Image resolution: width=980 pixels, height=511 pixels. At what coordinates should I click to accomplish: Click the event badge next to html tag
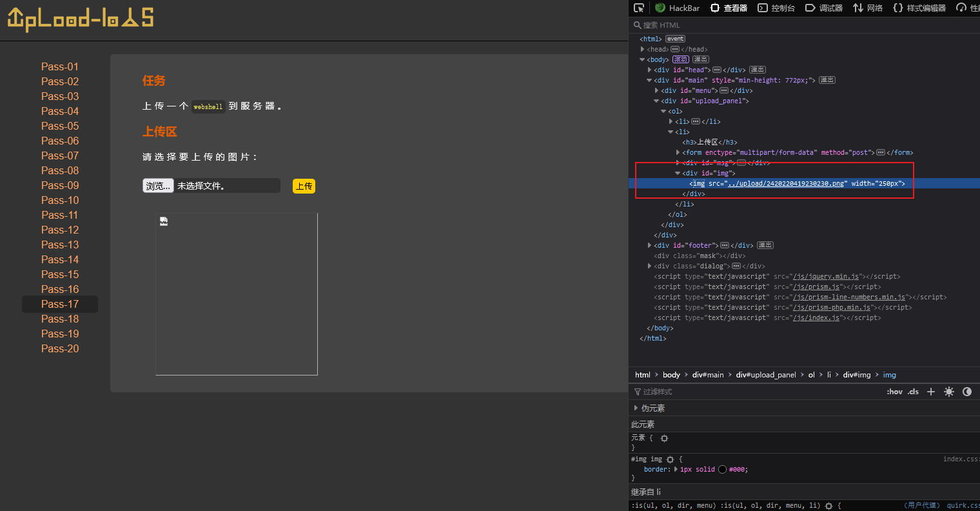[675, 39]
